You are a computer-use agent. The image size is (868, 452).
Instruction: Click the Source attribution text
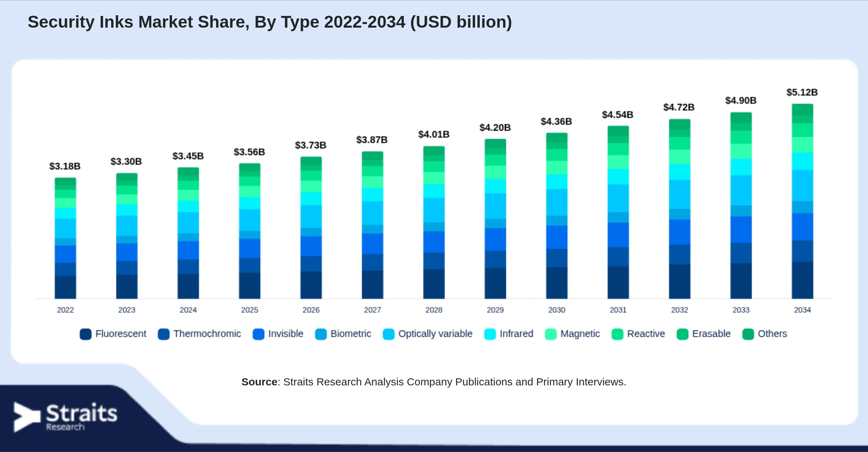434,382
